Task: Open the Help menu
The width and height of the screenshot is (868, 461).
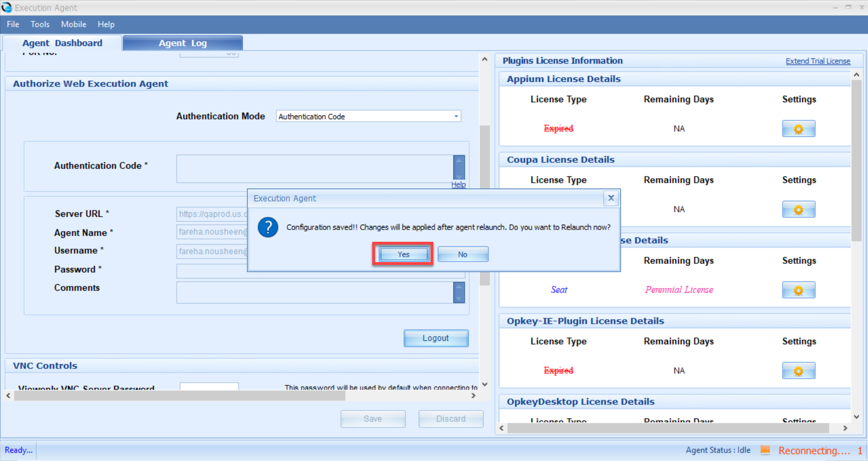Action: (106, 24)
